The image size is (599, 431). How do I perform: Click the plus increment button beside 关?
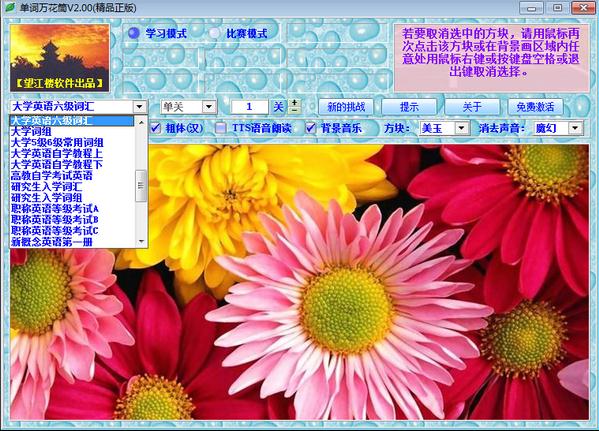click(x=295, y=103)
